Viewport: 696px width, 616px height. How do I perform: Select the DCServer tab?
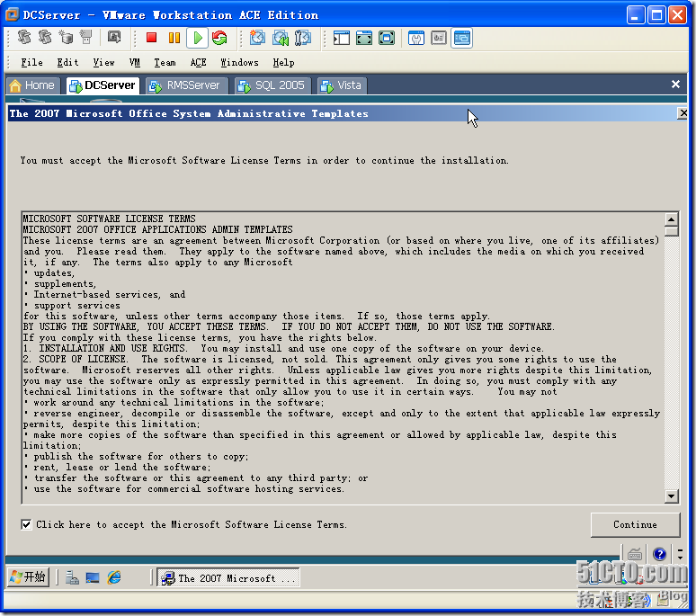103,85
